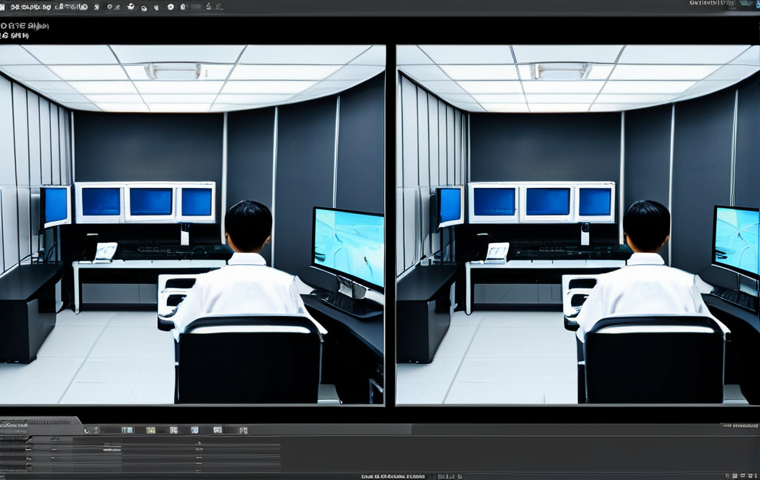This screenshot has width=760, height=480.
Task: Click the label on right end of timeline header
Action: click(x=739, y=426)
